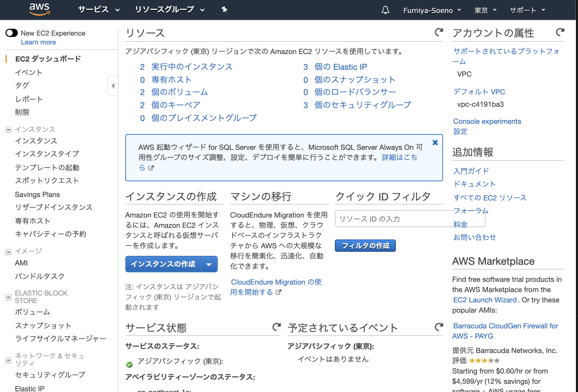Enable the New EC2 Experience toggle
The image size is (578, 392).
pyautogui.click(x=11, y=33)
